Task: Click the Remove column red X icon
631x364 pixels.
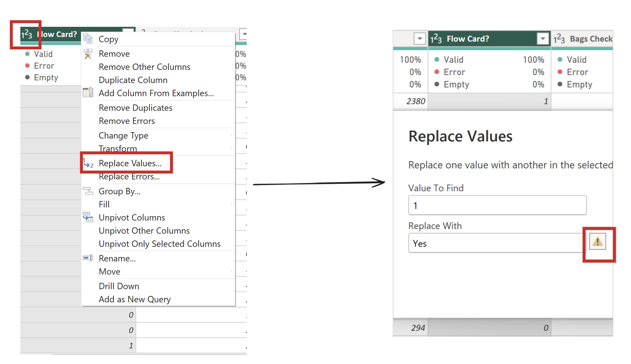Action: 88,54
